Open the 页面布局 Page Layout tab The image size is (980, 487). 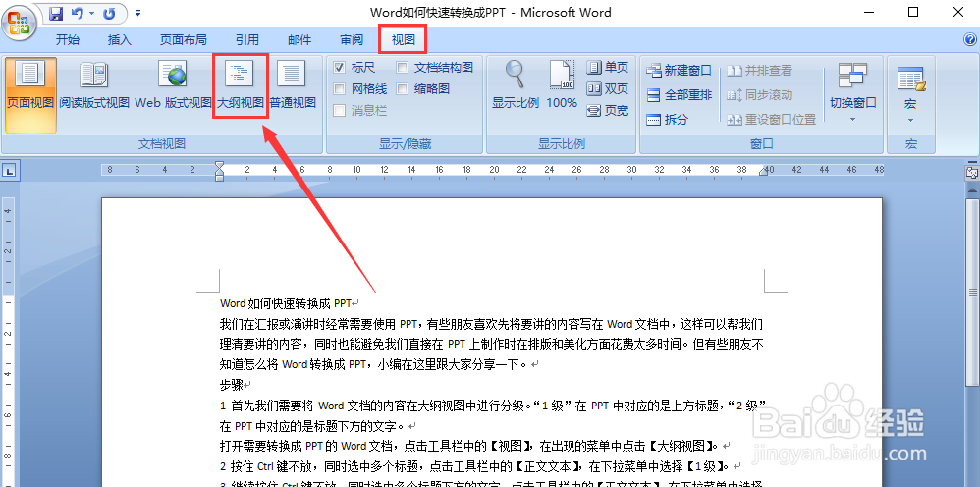183,40
